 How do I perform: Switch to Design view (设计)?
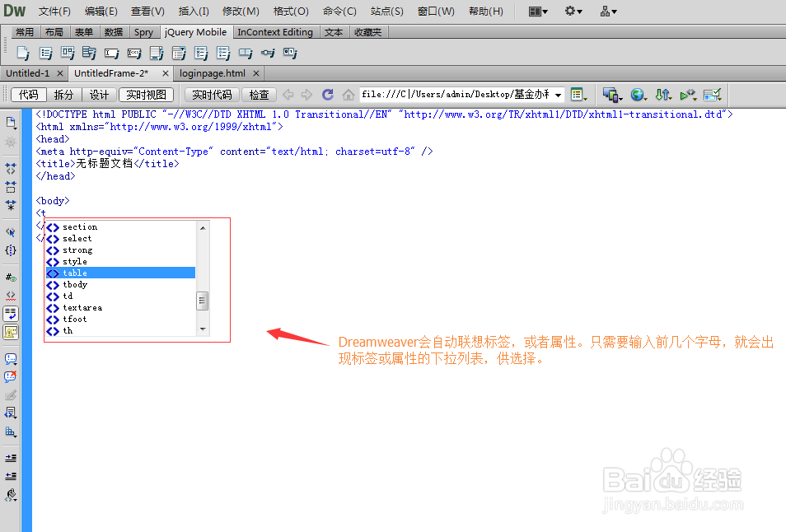[x=99, y=95]
